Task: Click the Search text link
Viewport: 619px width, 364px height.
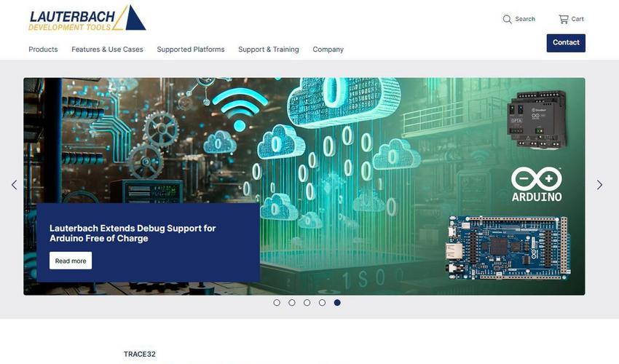Action: pos(525,19)
